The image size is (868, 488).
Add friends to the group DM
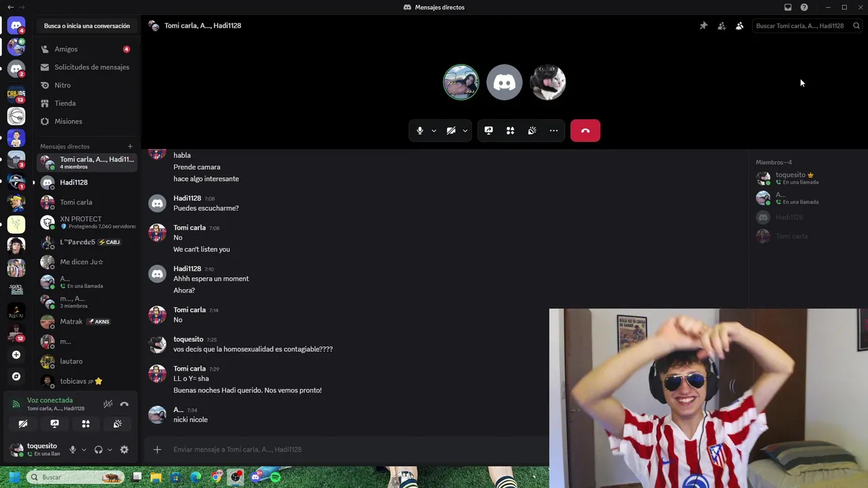pos(722,26)
